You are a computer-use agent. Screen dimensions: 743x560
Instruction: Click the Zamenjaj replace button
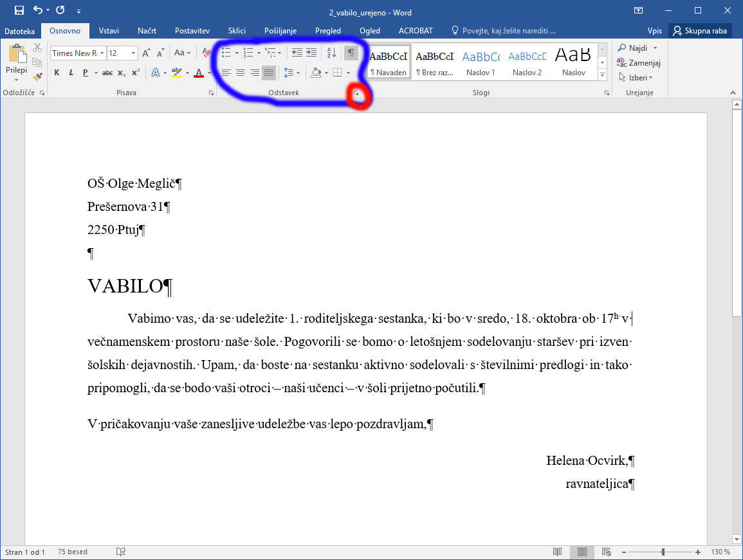tap(639, 62)
